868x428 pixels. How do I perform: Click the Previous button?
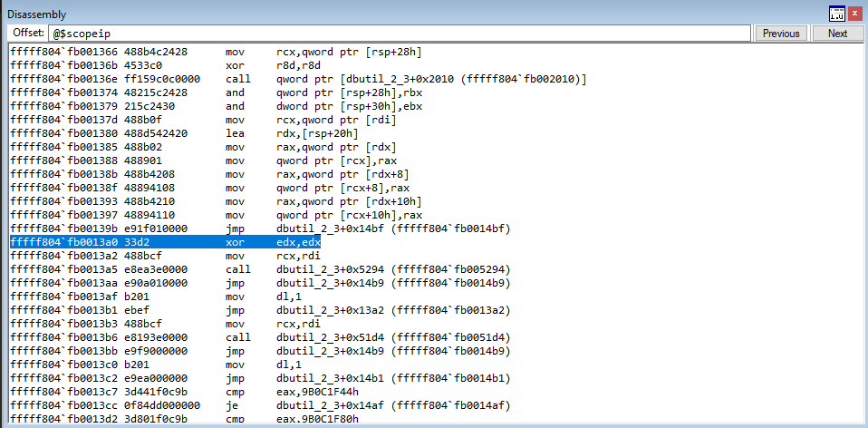tap(781, 34)
